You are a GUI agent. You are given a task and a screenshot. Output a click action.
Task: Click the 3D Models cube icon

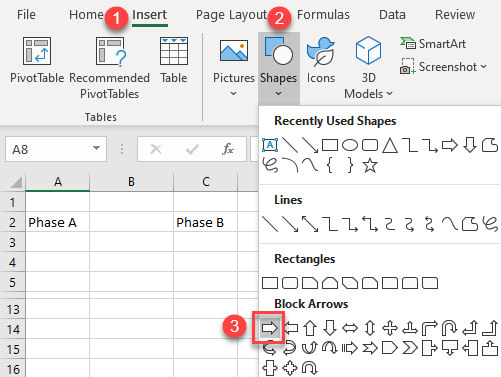click(x=368, y=51)
